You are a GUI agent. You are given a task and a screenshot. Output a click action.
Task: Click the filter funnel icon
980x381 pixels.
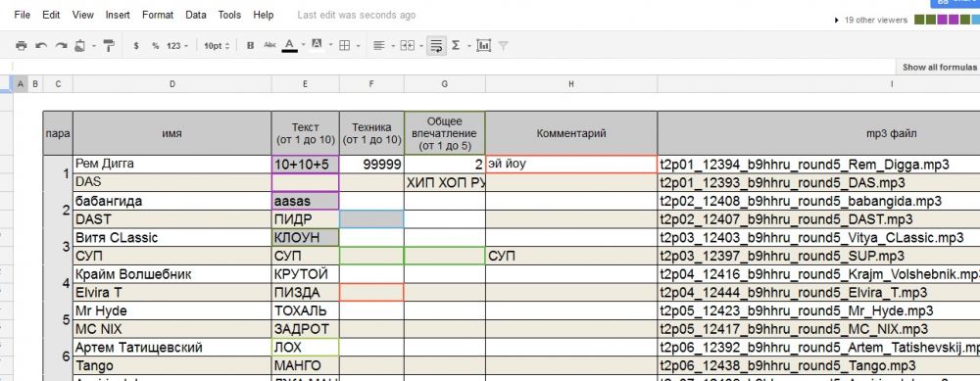pos(503,46)
